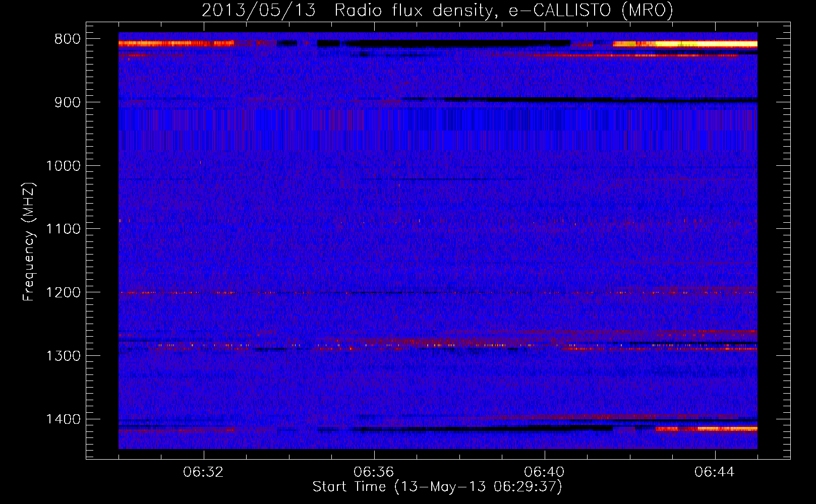Click the plot title '2013/05/13 Radio flux density, e-CALLISTO (MRO)'
Image resolution: width=816 pixels, height=504 pixels.
[437, 11]
